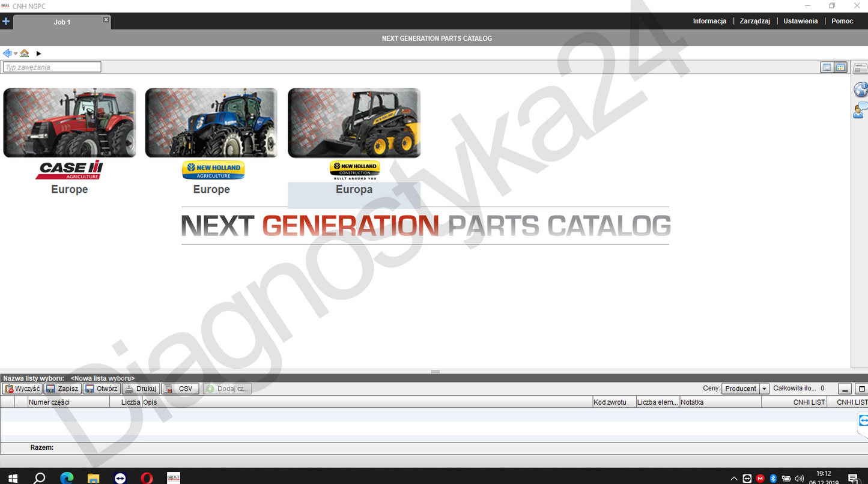Click Otwórz to open a list
The image size is (868, 484).
tap(102, 389)
